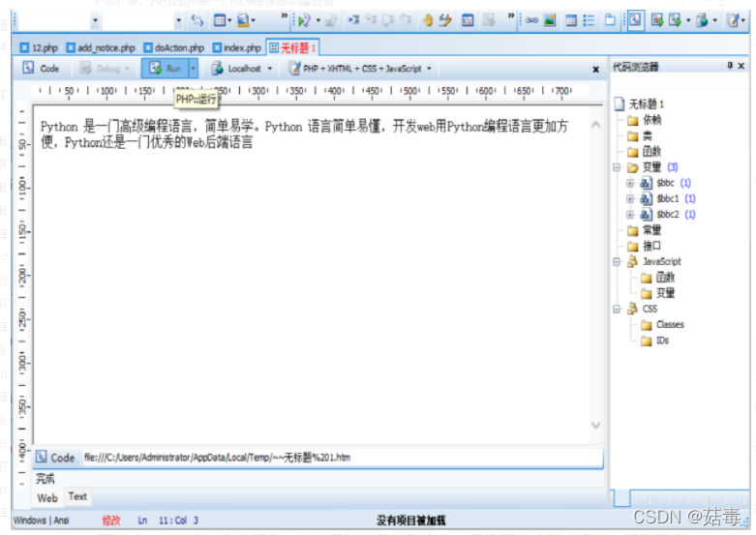Click the step into debug icon
Screen dimensions: 756x535
coord(354,19)
